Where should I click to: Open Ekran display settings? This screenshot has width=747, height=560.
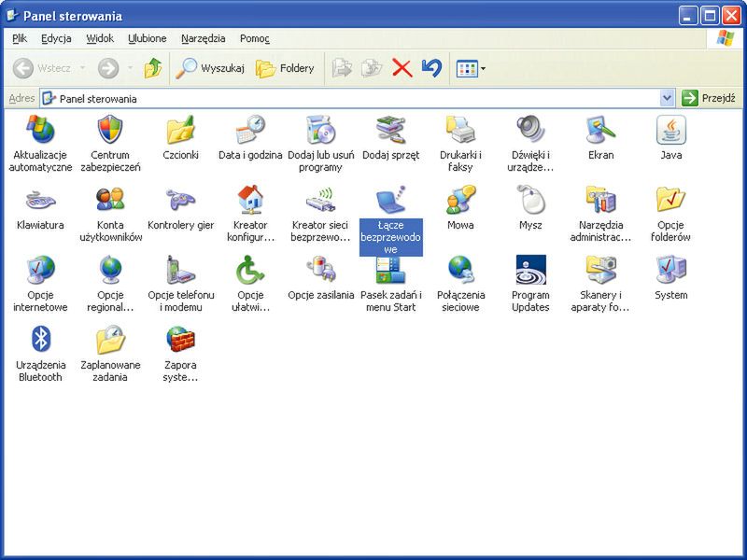600,137
